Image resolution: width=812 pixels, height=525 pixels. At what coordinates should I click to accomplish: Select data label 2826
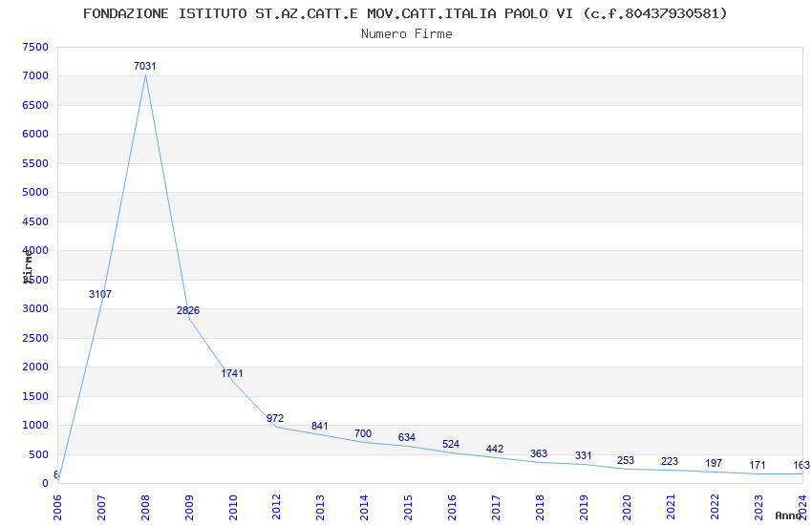click(188, 310)
